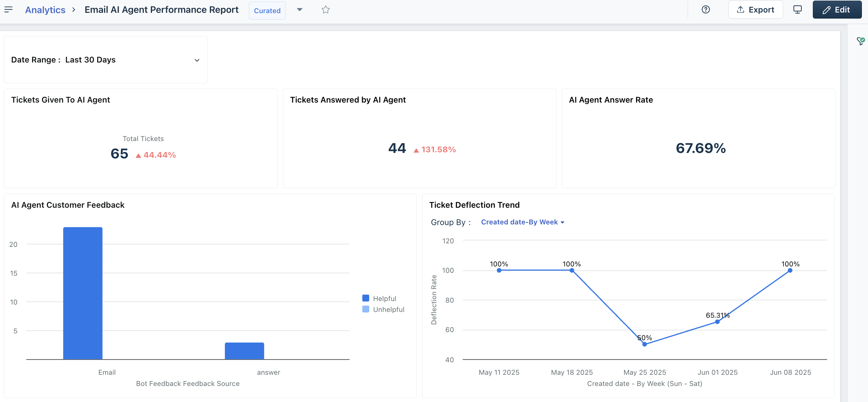Select the 65.31% data point
The height and width of the screenshot is (402, 868).
717,322
